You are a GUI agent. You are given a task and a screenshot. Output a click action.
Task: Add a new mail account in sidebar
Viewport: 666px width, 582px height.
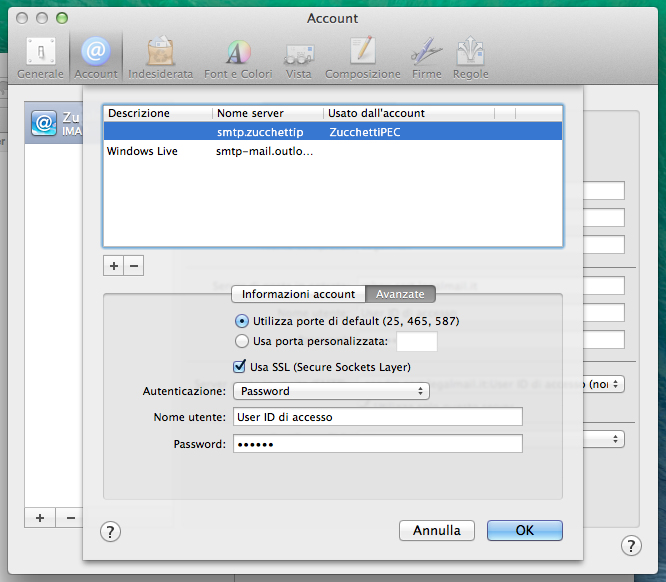[40, 518]
